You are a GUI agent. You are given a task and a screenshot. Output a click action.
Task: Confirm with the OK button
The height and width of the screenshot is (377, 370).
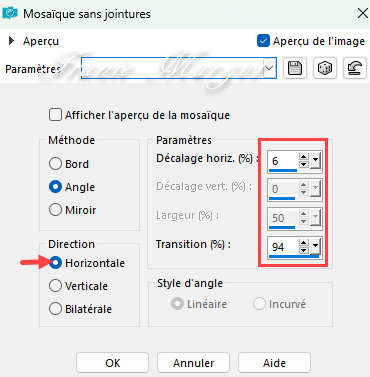click(112, 363)
